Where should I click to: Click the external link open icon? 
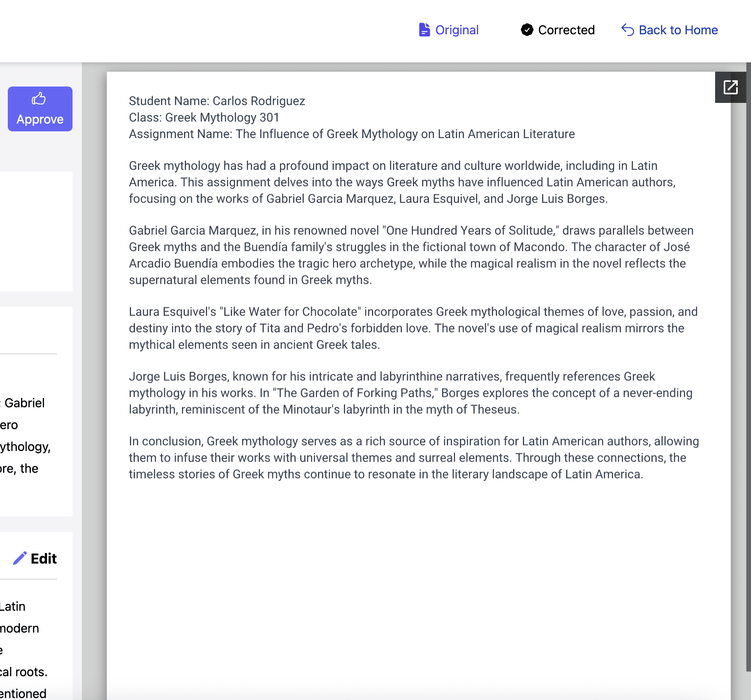tap(729, 87)
